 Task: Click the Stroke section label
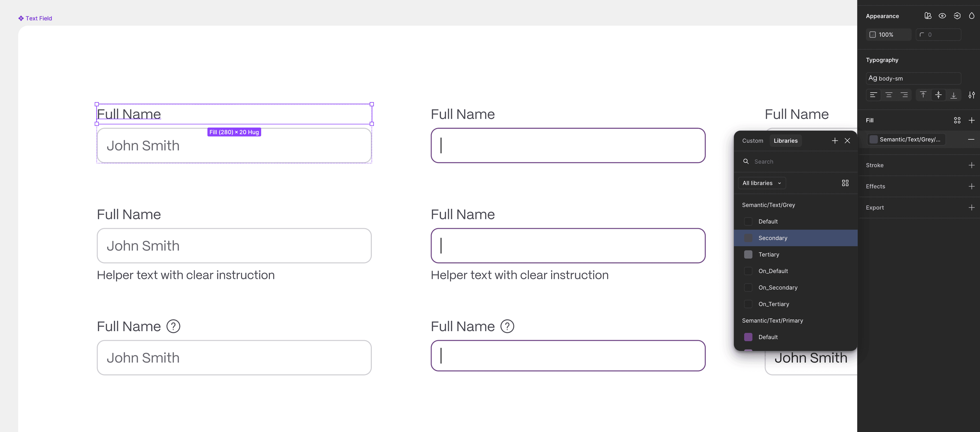tap(875, 165)
